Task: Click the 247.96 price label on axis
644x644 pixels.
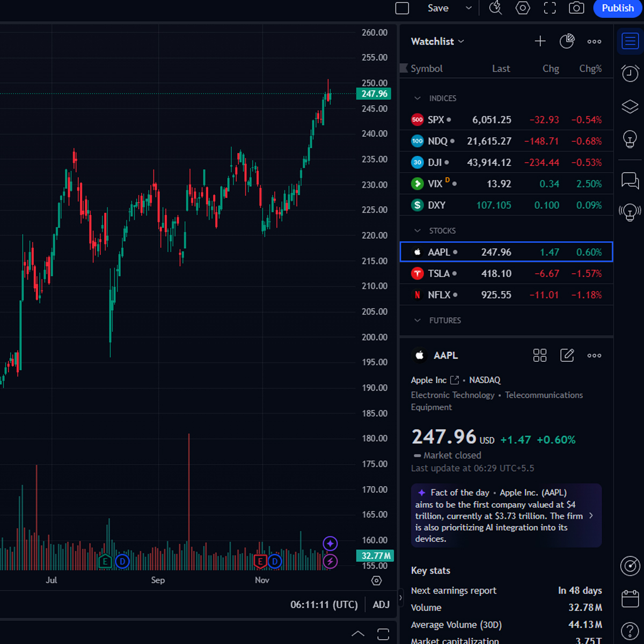Action: [374, 94]
